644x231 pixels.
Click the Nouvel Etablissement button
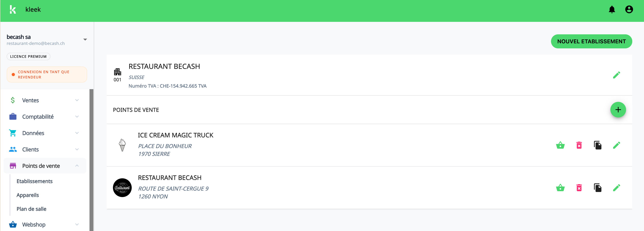point(591,41)
